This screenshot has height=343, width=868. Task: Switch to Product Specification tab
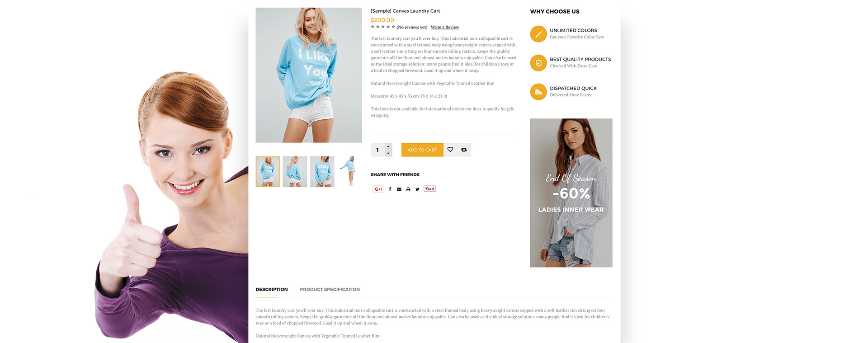(x=330, y=290)
